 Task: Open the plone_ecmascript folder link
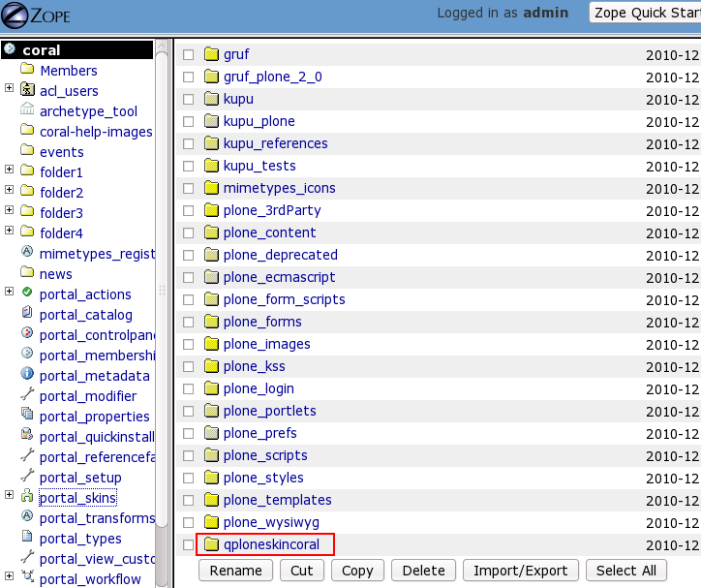point(279,277)
